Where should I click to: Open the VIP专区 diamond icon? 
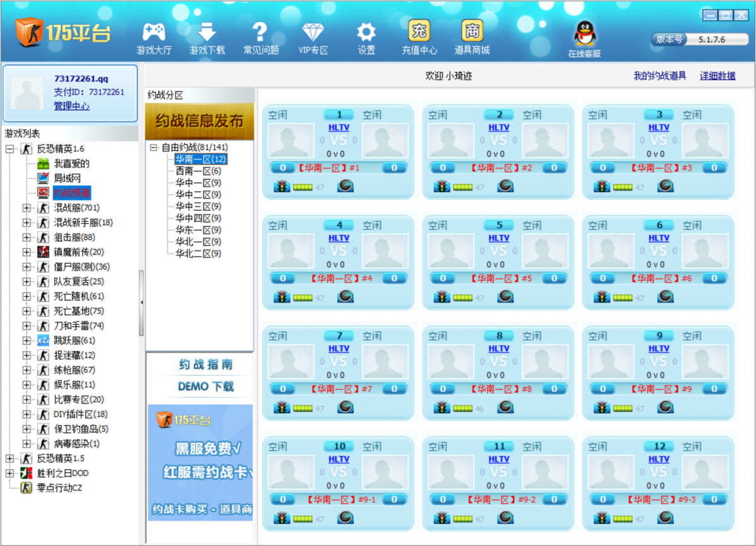(313, 32)
